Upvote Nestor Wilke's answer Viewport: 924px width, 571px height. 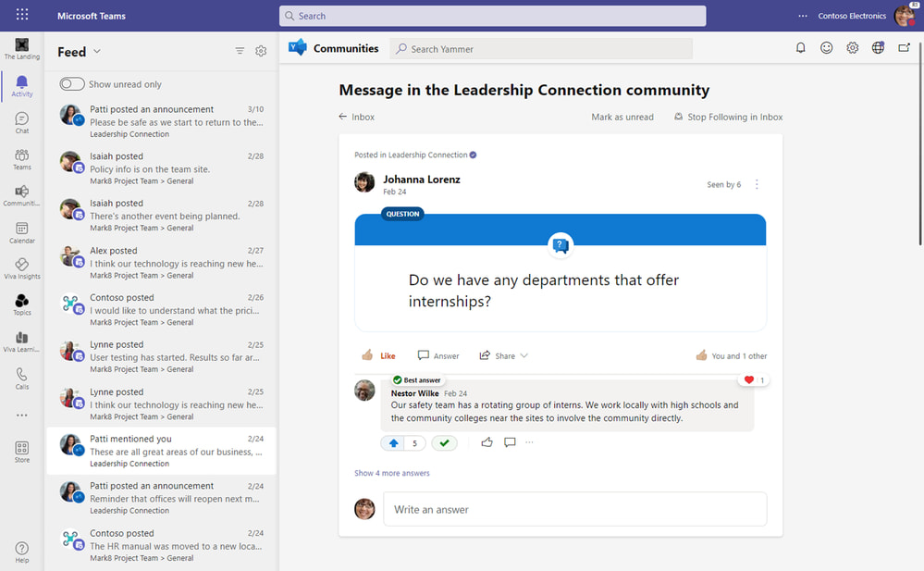tap(394, 443)
